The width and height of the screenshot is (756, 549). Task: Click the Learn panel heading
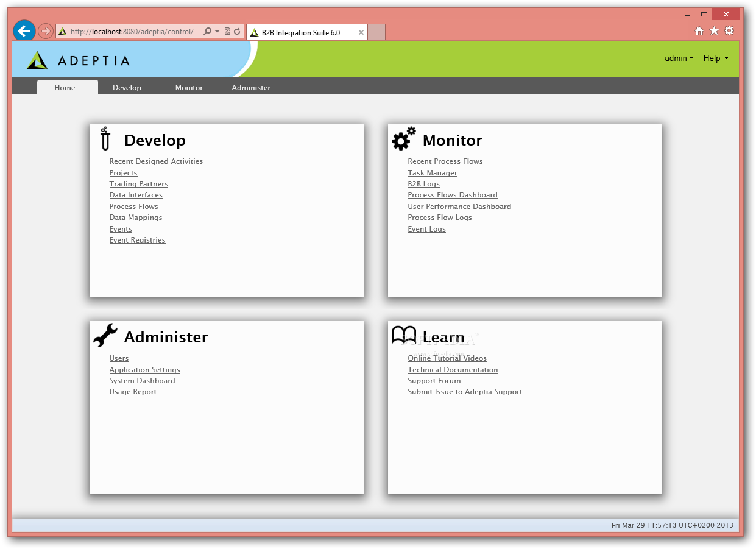[x=443, y=337]
